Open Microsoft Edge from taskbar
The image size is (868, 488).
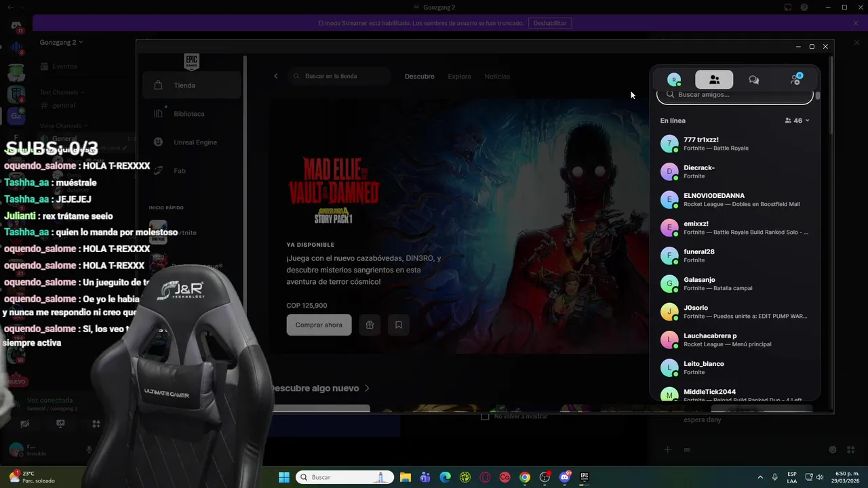445,477
